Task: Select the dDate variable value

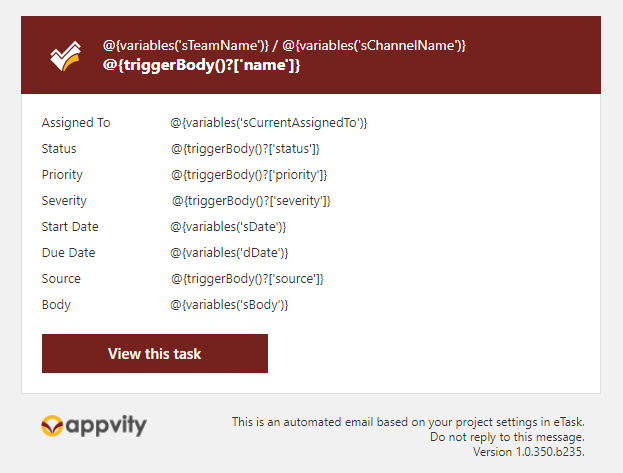Action: (x=229, y=253)
